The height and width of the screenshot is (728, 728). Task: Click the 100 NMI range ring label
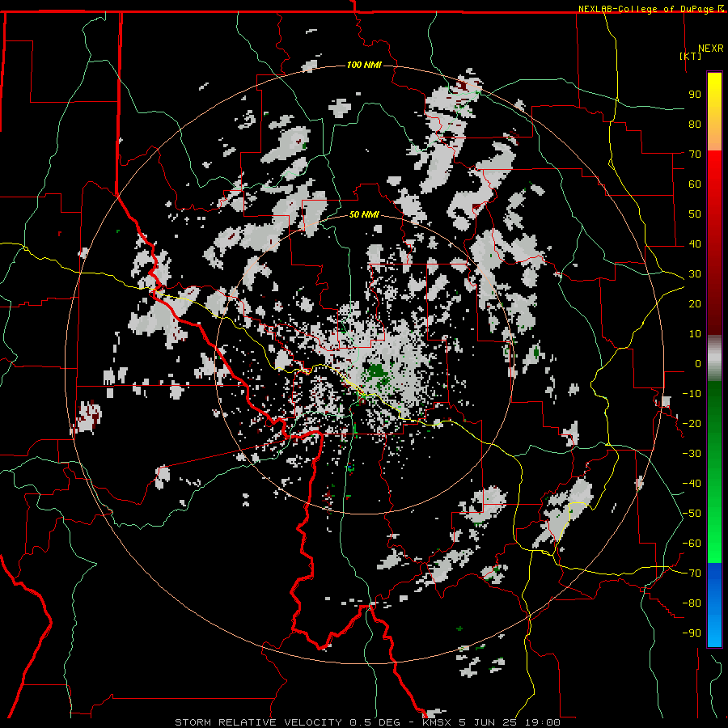click(x=364, y=65)
